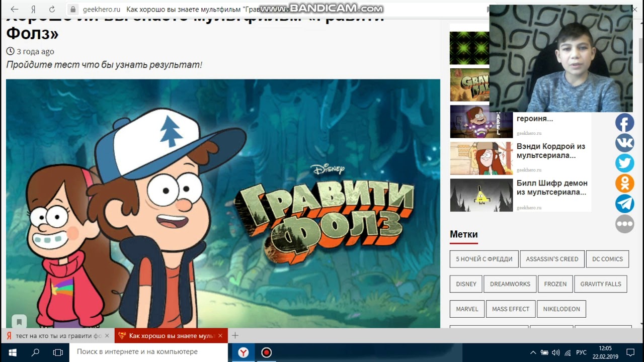Open the Yandex home button
The image size is (644, 362).
point(33,9)
